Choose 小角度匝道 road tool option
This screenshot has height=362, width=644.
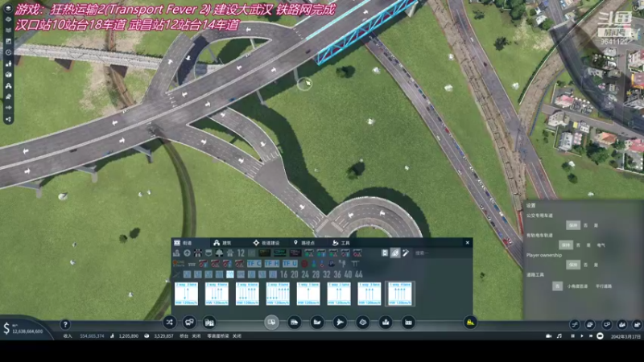tap(577, 286)
